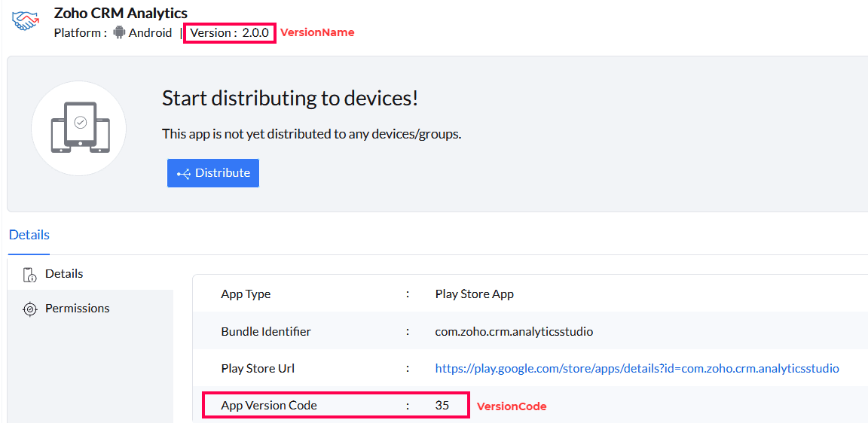
Task: Click the Version : 2.0.0 text
Action: (230, 32)
